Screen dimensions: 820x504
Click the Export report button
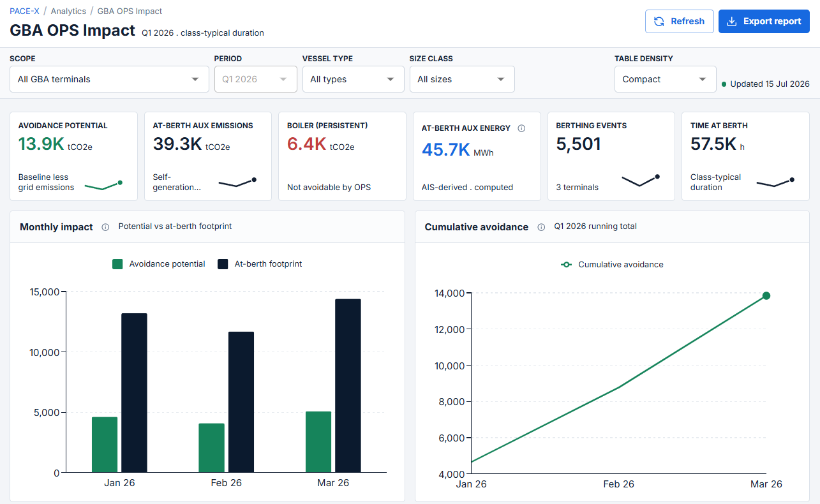pos(764,21)
